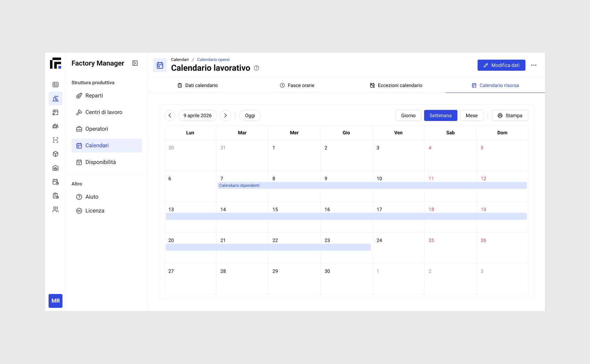Click the MR user avatar
Image resolution: width=590 pixels, height=364 pixels.
click(x=56, y=301)
